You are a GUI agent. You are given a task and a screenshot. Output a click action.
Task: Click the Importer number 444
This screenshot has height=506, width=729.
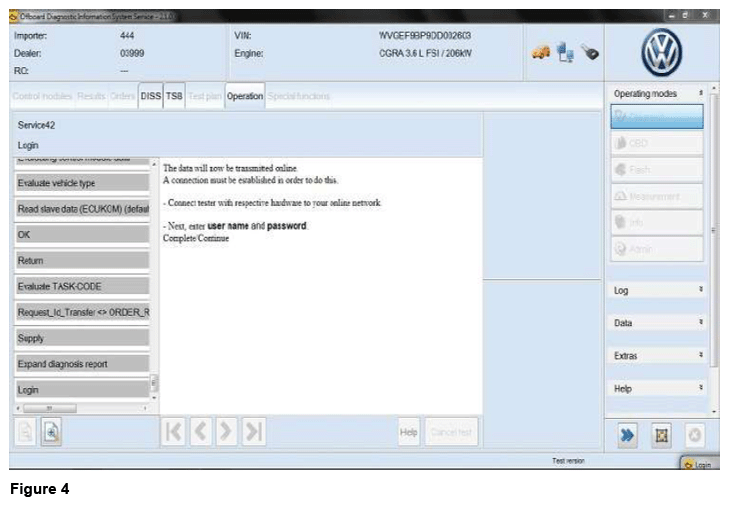(x=127, y=35)
